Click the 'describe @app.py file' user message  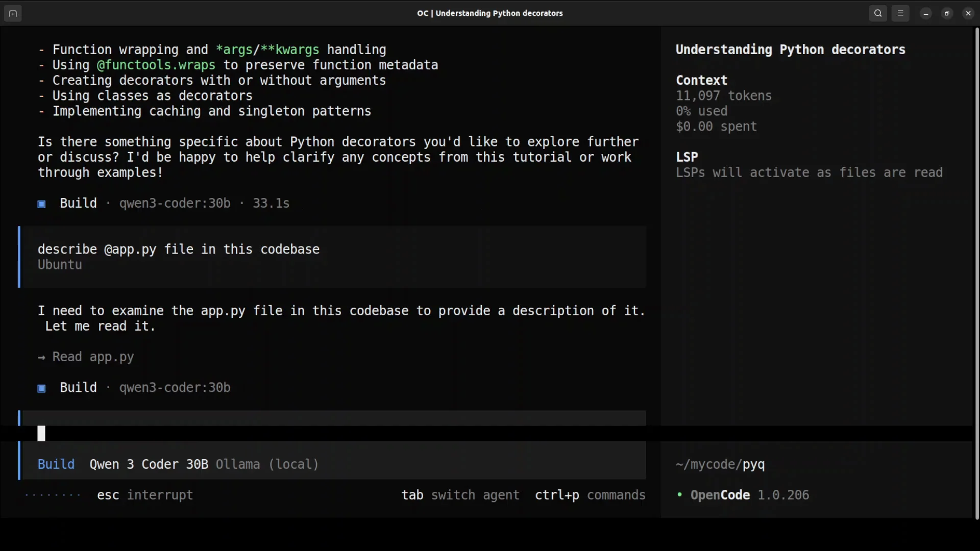tap(179, 249)
